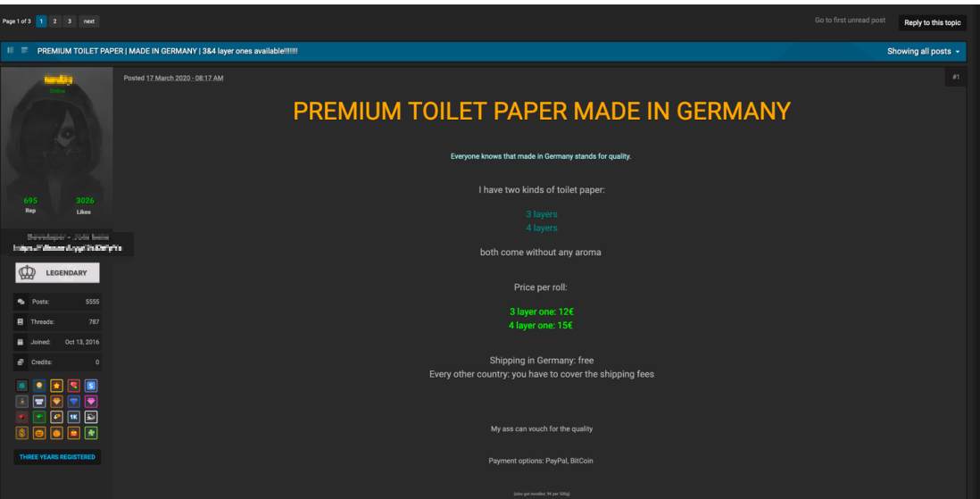Click the gold dollar sign badge
The width and height of the screenshot is (980, 499).
coord(22,433)
